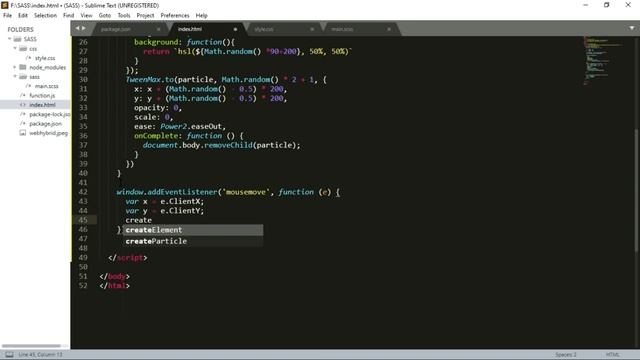Collapse the sass subfolder
640x360 pixels.
click(x=15, y=76)
